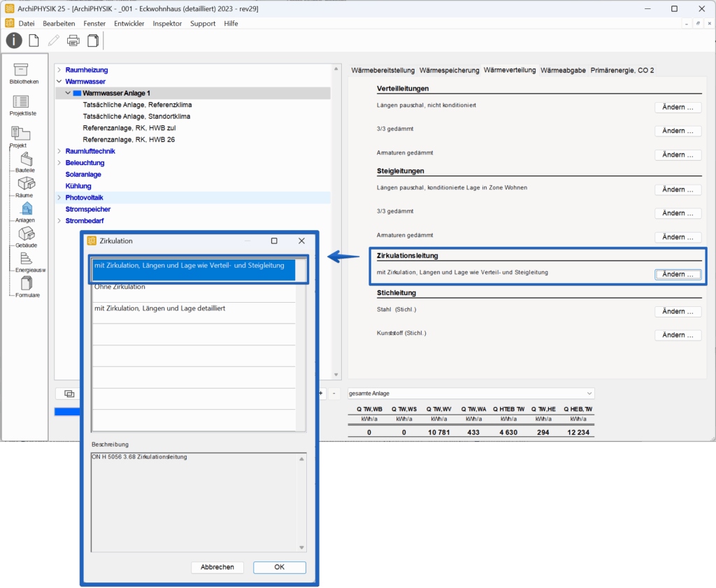Click Ändern for Verteilleitungen Längen pauschal
This screenshot has width=716, height=588.
point(678,107)
